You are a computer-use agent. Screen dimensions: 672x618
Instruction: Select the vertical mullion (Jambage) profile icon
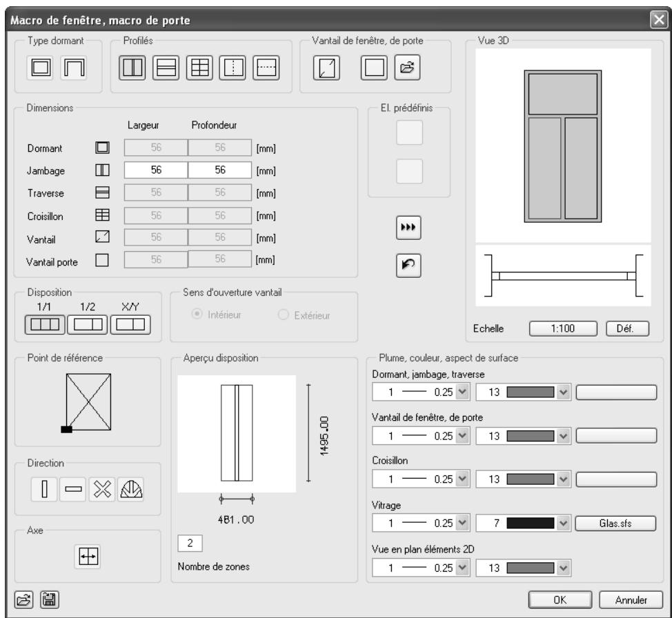(132, 68)
